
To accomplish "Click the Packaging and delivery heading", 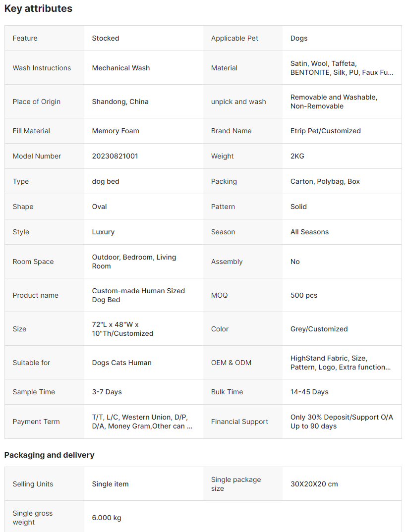I will coord(49,455).
